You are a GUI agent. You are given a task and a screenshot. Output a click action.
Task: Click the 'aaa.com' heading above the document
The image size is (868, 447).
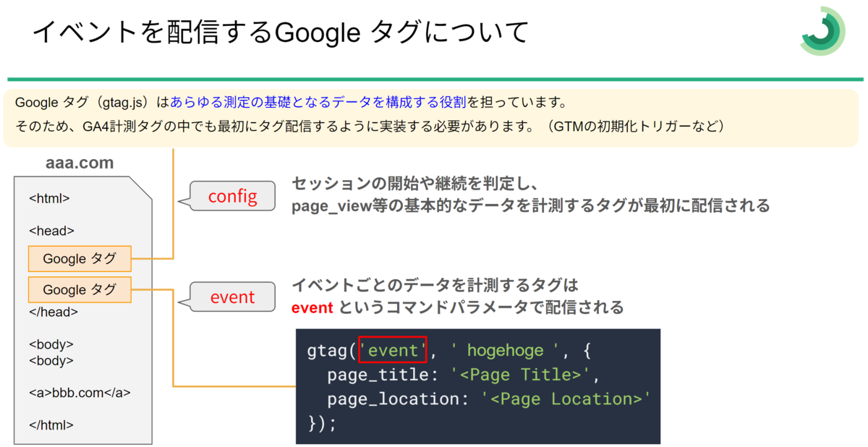[80, 163]
